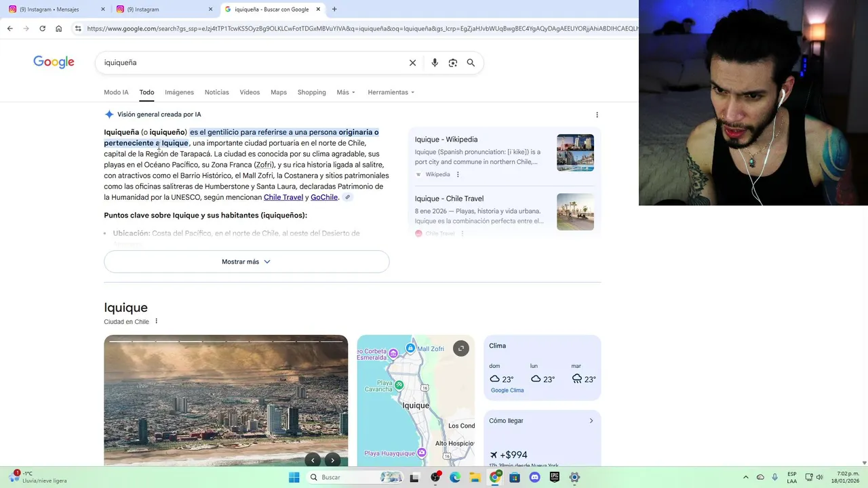Screen dimensions: 868x488
Task: Show hidden system tray icons
Action: 746,477
